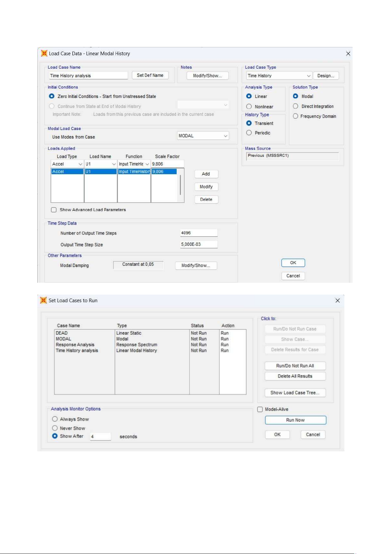Viewport: 392px width, 554px height.
Task: Click the Number of Output Time Steps field
Action: click(199, 233)
